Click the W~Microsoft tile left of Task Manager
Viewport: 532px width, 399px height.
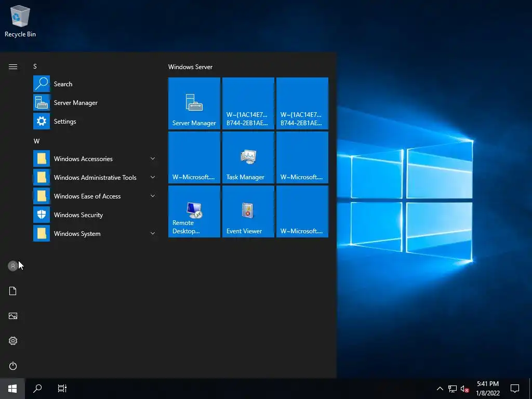click(194, 157)
